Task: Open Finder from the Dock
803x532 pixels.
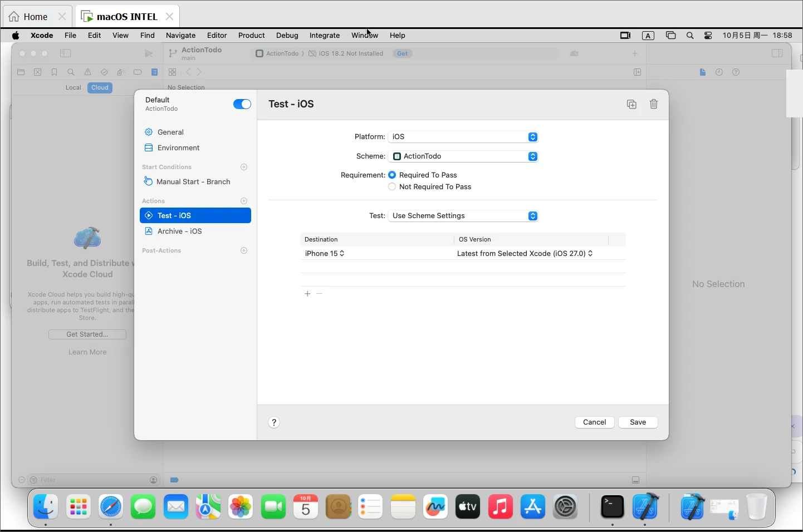Action: click(x=46, y=506)
